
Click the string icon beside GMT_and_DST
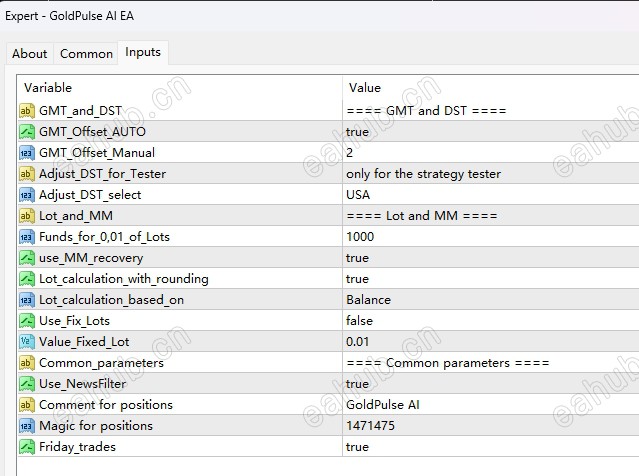tap(26, 111)
